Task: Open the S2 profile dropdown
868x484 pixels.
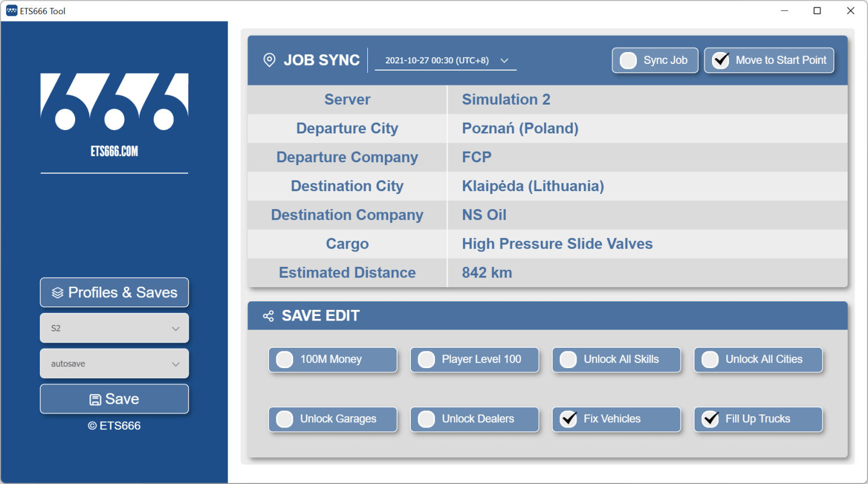Action: [x=114, y=328]
